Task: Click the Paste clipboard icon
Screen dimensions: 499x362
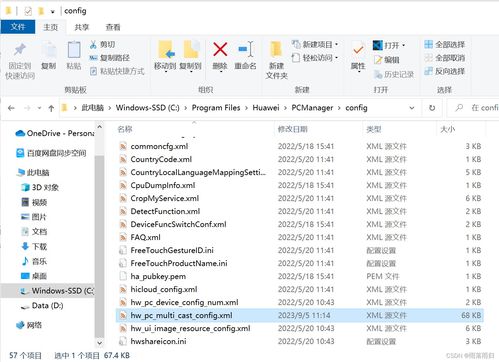Action: pos(74,50)
